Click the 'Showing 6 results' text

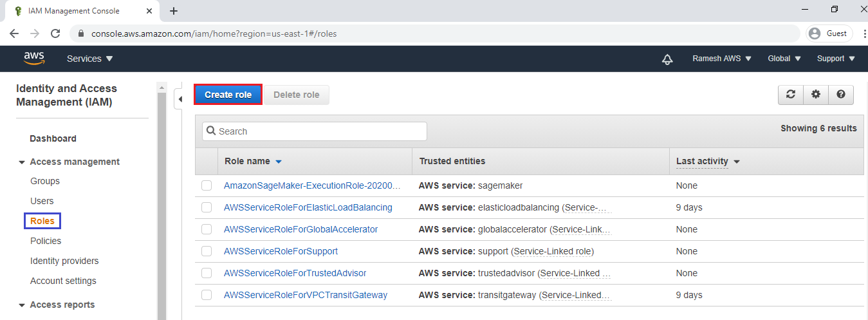click(818, 128)
